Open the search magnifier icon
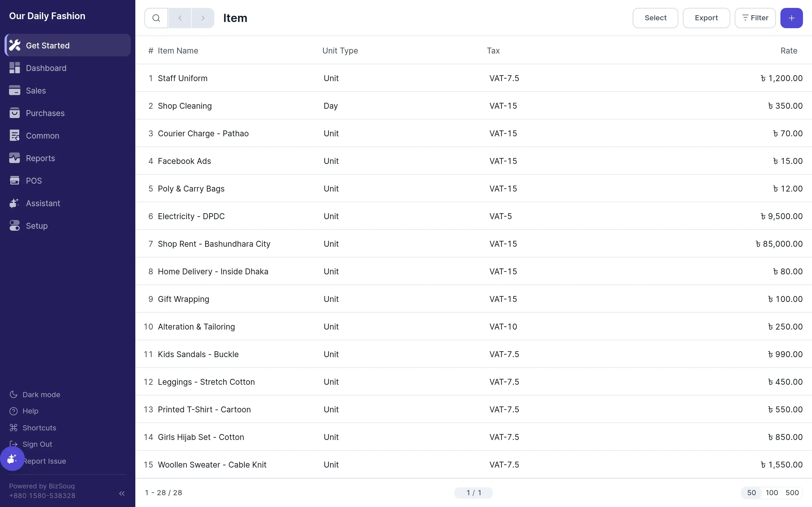The height and width of the screenshot is (507, 812). 156,18
